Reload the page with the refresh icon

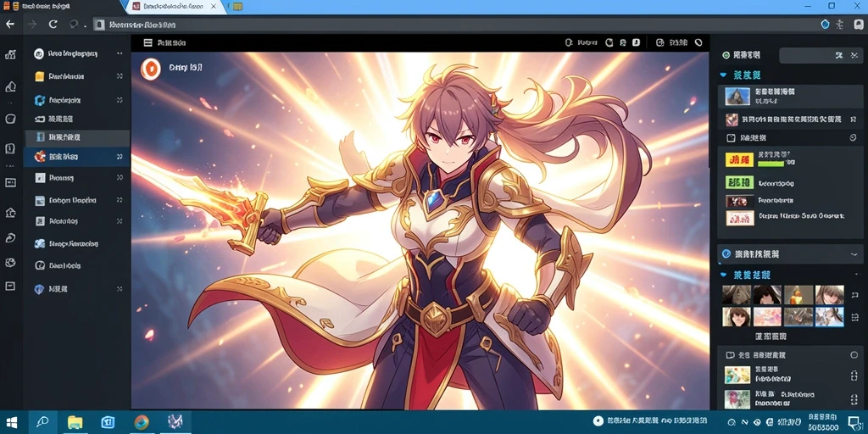coord(53,25)
